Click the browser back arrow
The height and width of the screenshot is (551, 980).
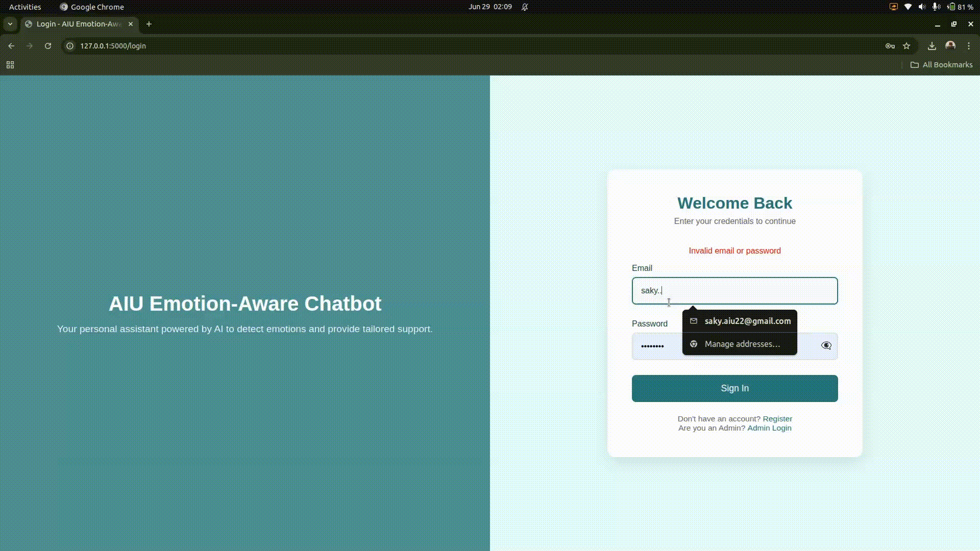point(11,46)
